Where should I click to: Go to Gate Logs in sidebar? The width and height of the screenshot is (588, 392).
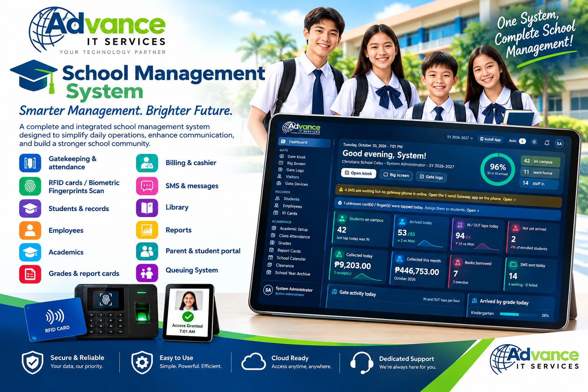point(291,170)
